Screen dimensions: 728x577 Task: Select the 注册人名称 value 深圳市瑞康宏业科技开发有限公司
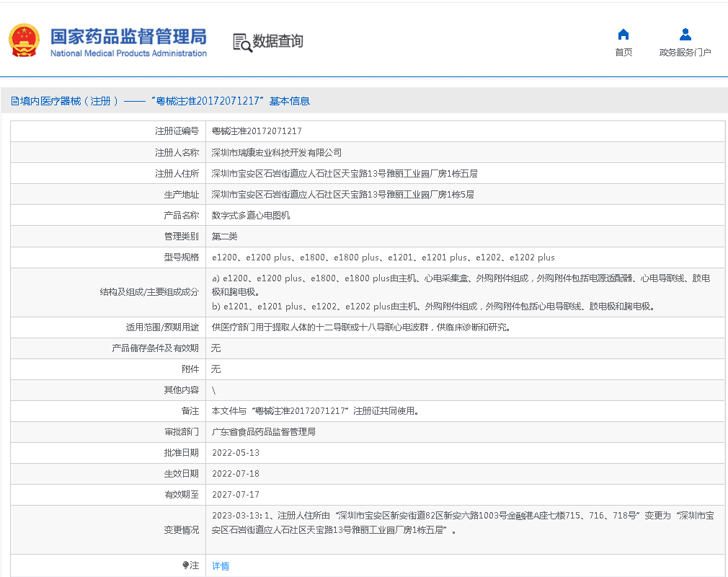click(276, 153)
